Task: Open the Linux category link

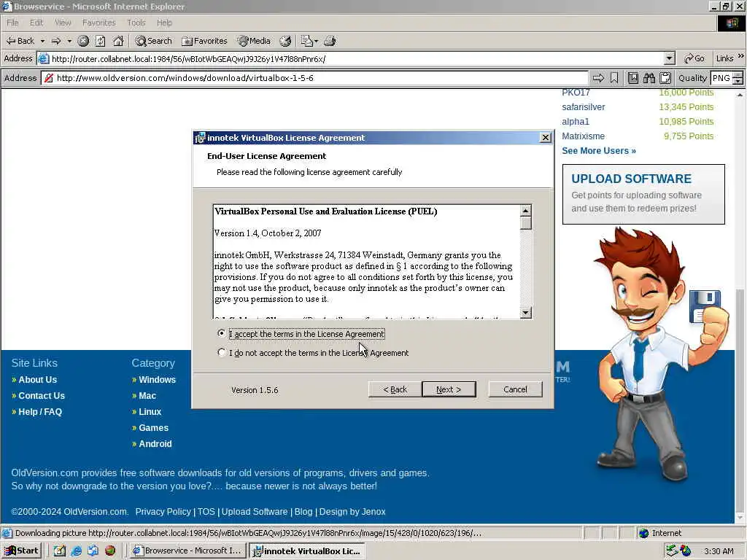Action: pos(150,412)
